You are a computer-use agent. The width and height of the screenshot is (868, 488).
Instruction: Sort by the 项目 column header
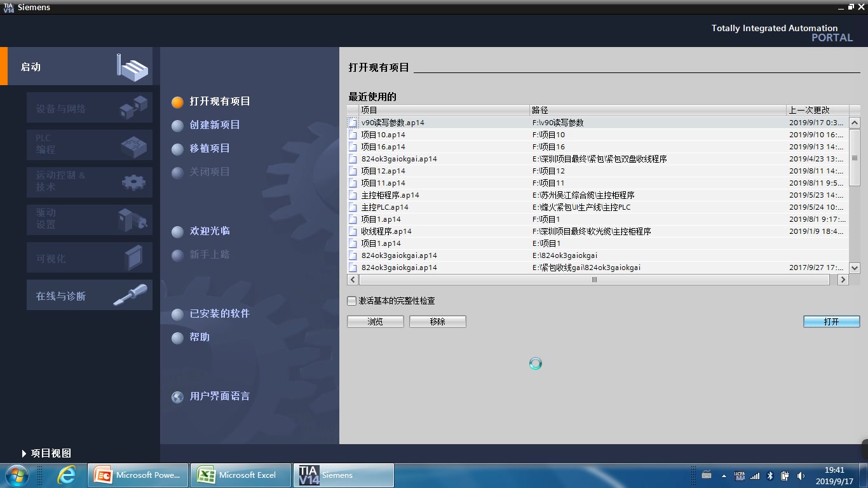[x=444, y=110]
